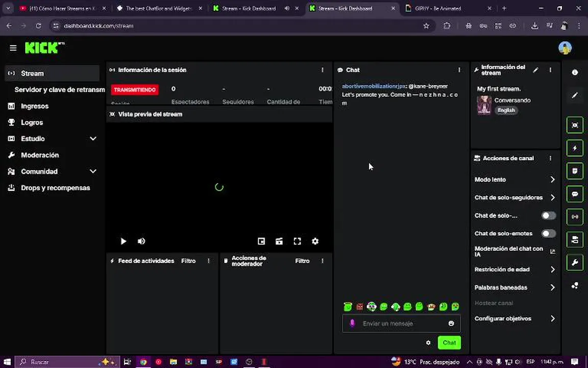Play the stream preview

click(x=124, y=241)
